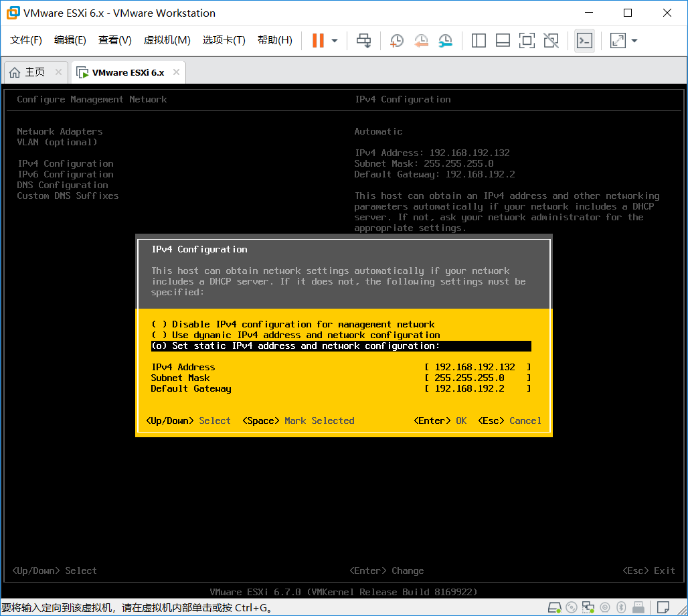Screen dimensions: 688x616
Task: Click the sound card status bar icon
Action: pyautogui.click(x=605, y=607)
